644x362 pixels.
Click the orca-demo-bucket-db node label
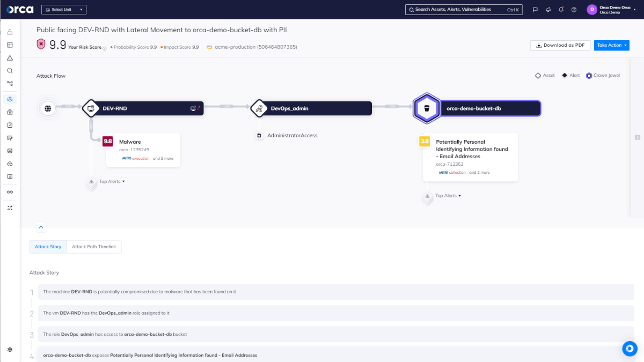474,108
